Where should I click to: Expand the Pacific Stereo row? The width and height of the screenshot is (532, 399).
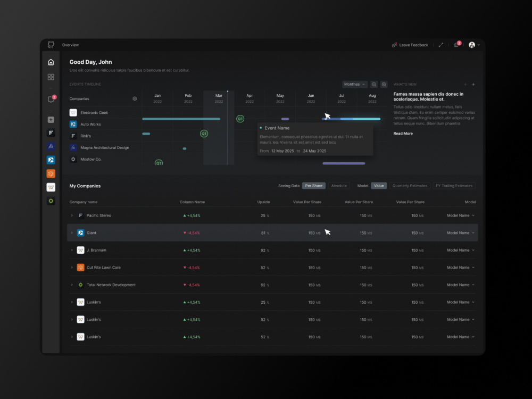click(72, 215)
